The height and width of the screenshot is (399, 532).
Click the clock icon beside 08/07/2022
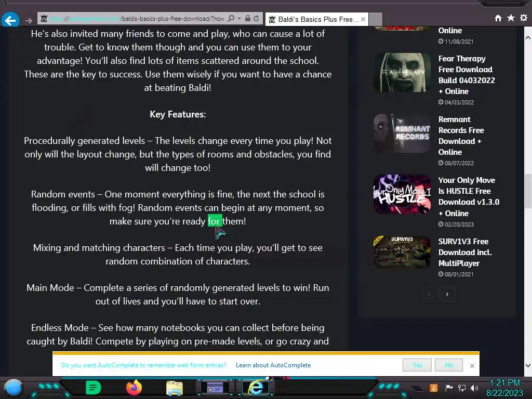[x=441, y=163]
